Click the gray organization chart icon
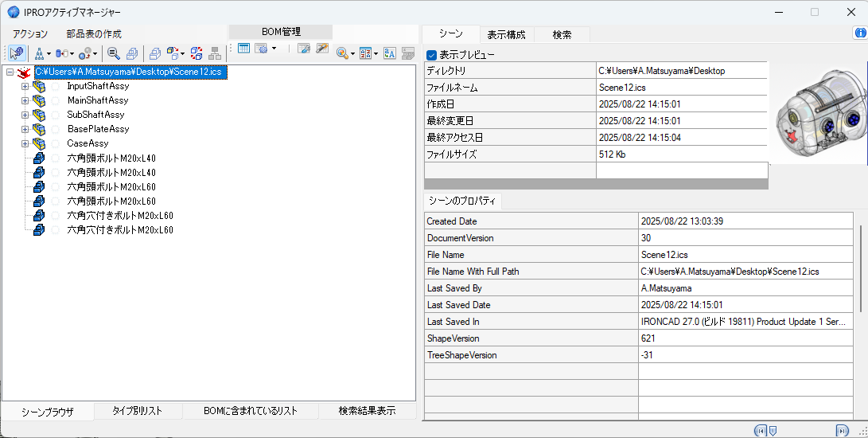868x438 pixels. coord(215,53)
